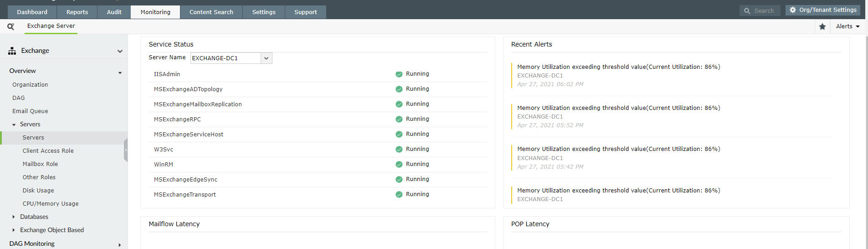This screenshot has height=249, width=868.
Task: Go to CPU/Memory Usage report
Action: tap(51, 204)
